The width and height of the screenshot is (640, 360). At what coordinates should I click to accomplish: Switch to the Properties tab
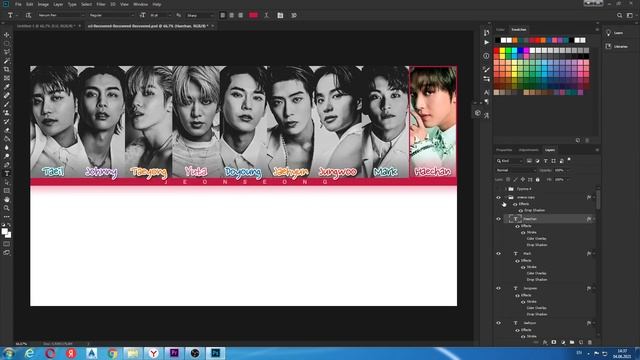504,150
